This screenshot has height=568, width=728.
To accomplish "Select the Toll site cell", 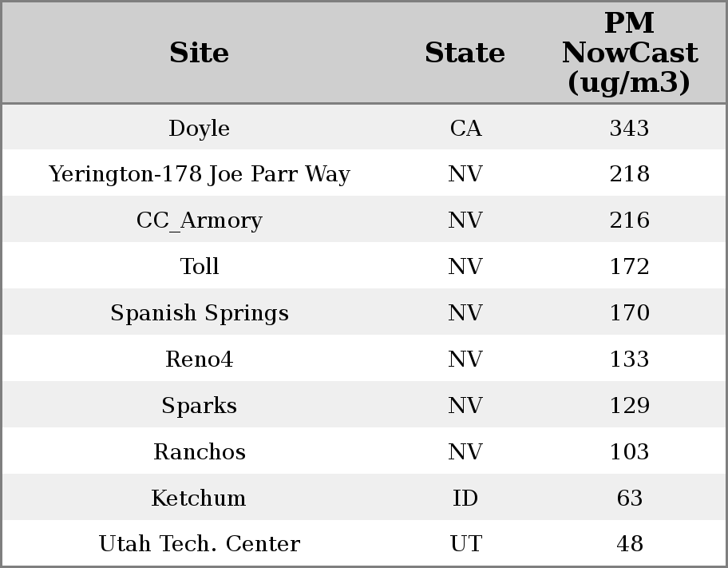I will click(200, 267).
